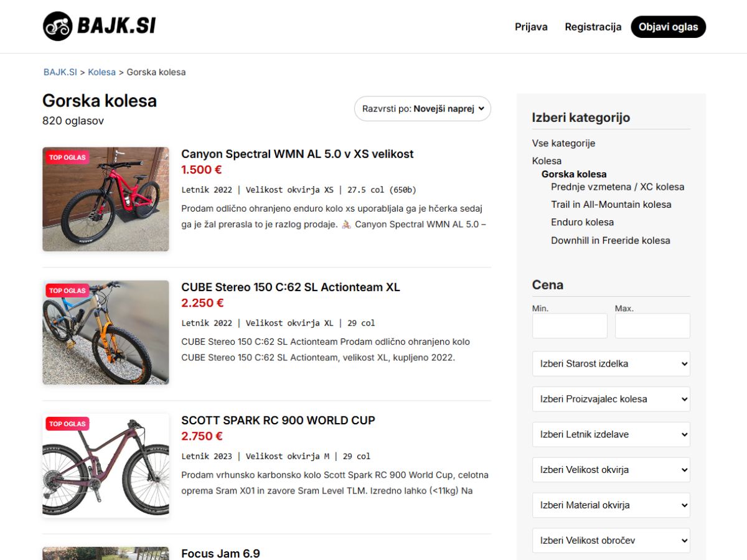Go to the Registracija page
This screenshot has height=560, width=747.
pos(593,27)
